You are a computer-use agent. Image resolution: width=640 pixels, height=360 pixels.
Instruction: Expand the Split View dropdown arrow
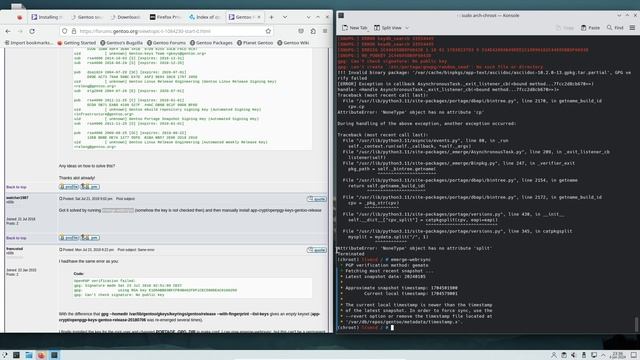click(x=407, y=28)
